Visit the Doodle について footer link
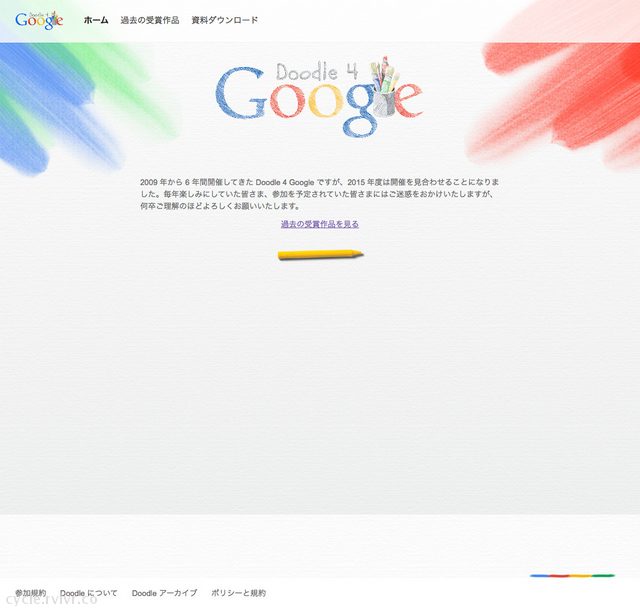The image size is (640, 608). click(89, 593)
